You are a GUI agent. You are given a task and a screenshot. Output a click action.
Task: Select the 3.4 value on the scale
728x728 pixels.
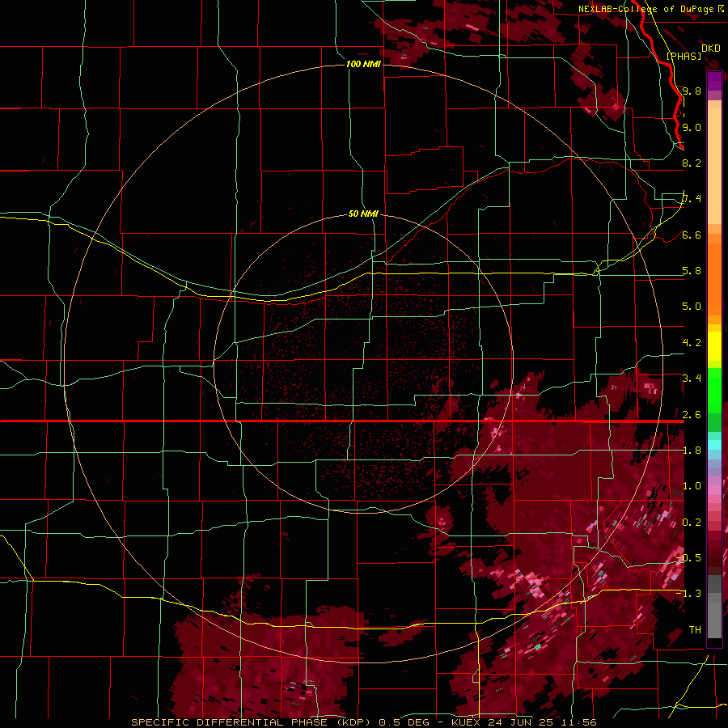click(692, 379)
